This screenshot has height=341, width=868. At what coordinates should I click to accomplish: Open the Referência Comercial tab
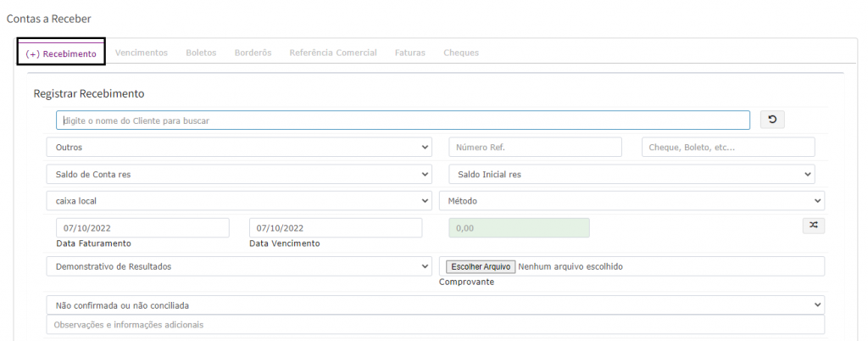[x=332, y=53]
